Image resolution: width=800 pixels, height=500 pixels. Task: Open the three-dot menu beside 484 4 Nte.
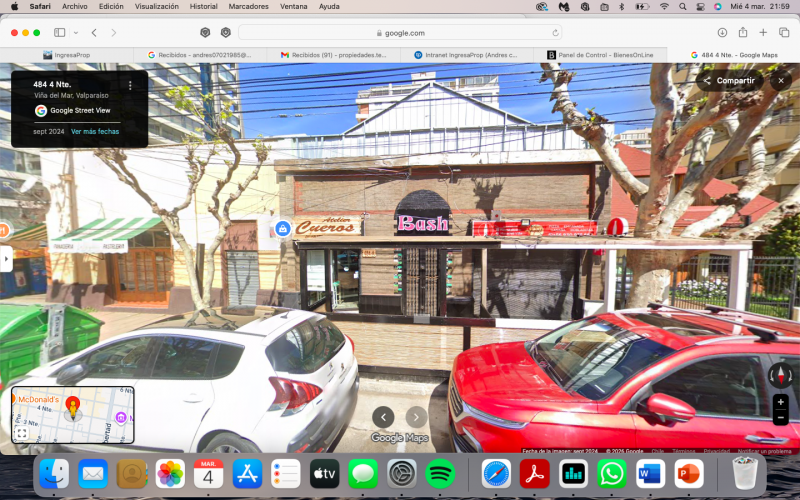130,86
